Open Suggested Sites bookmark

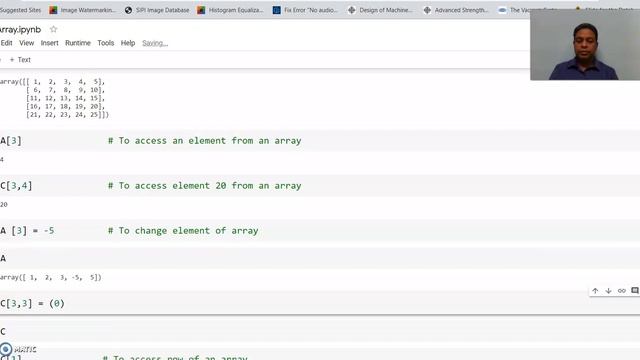pos(20,10)
